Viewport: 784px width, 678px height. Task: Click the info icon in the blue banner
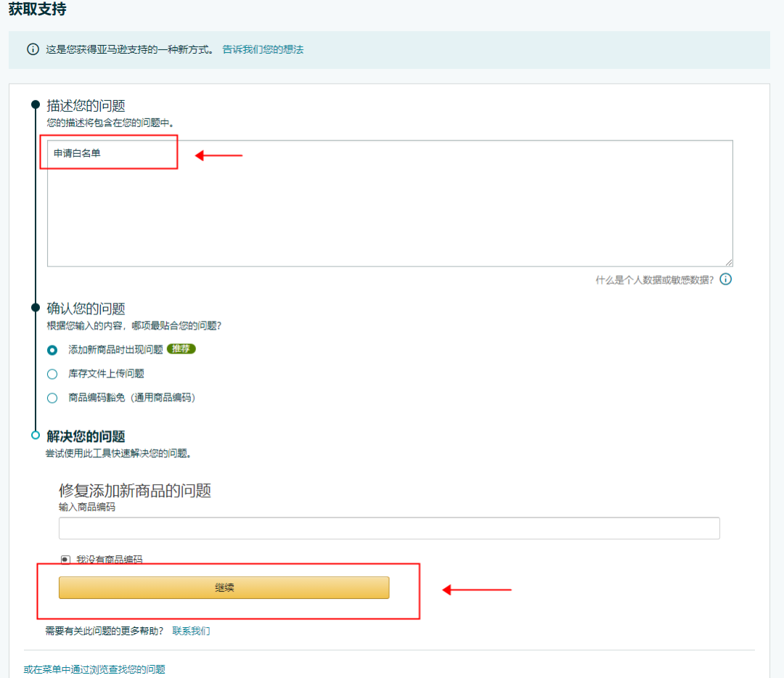coord(32,49)
